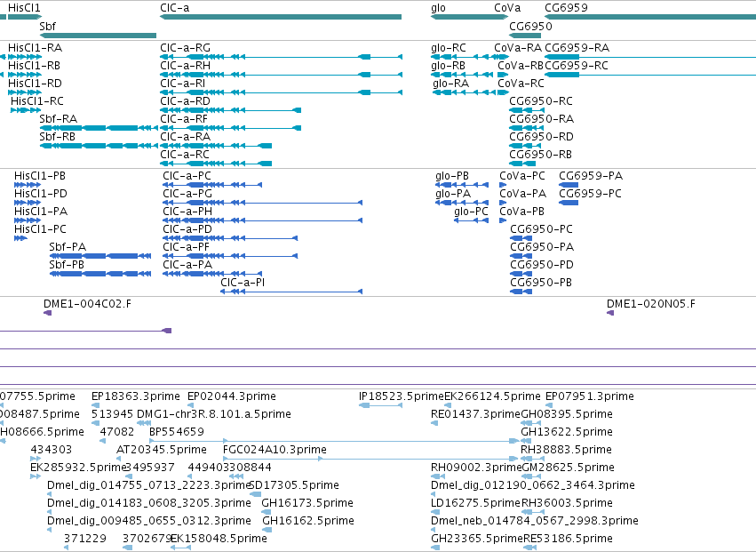Select EST GH23365.5prime label
Image resolution: width=756 pixels, height=552 pixels.
(x=477, y=539)
